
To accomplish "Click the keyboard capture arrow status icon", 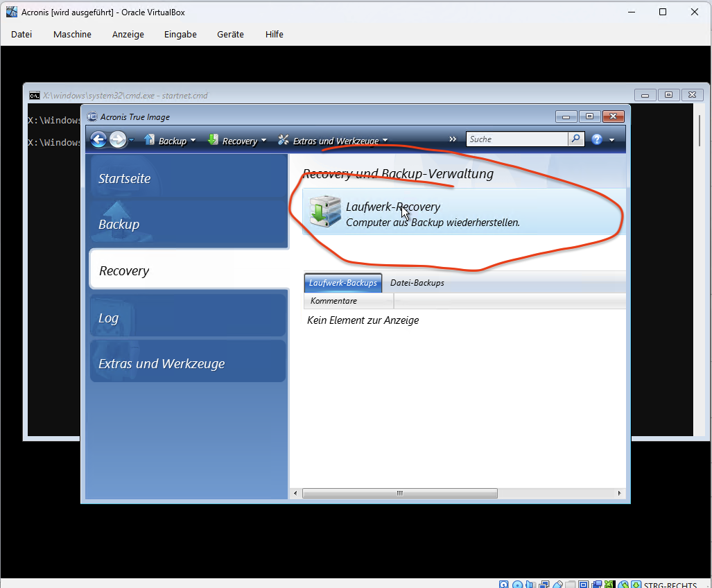I will (636, 585).
